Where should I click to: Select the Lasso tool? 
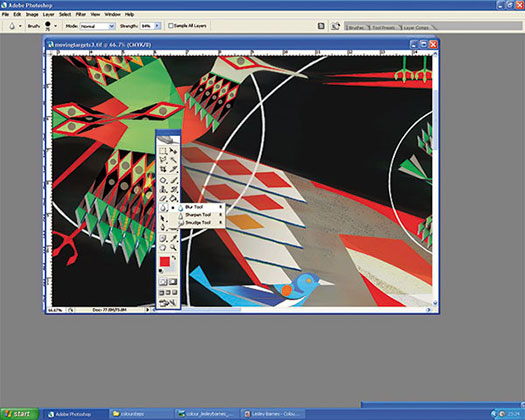pos(163,160)
